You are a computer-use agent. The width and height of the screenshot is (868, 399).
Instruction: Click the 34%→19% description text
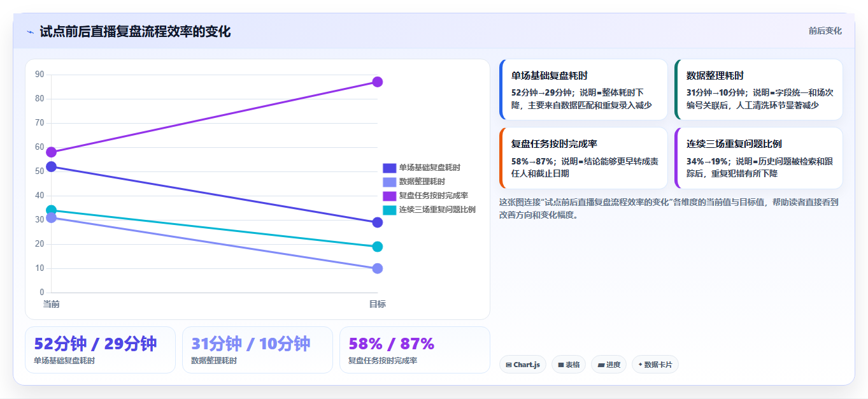760,167
